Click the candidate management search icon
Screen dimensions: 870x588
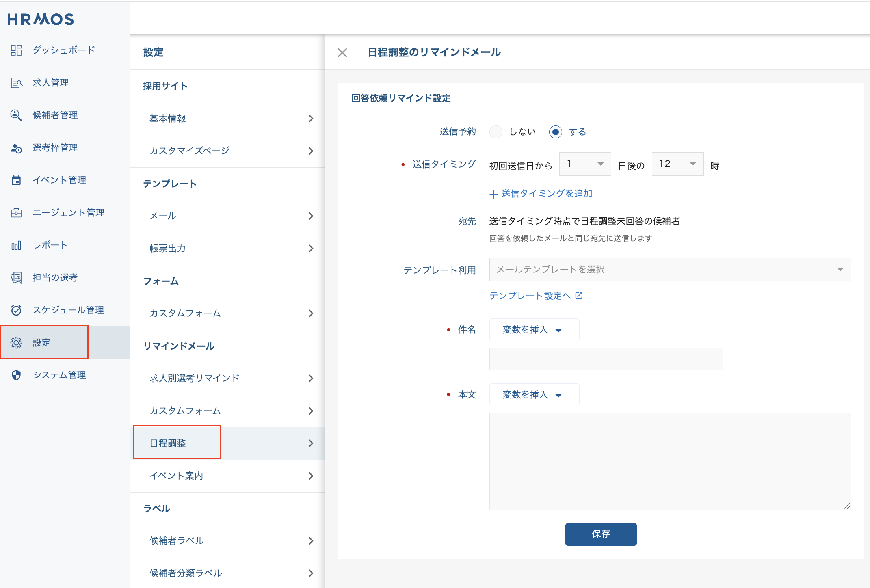point(16,115)
